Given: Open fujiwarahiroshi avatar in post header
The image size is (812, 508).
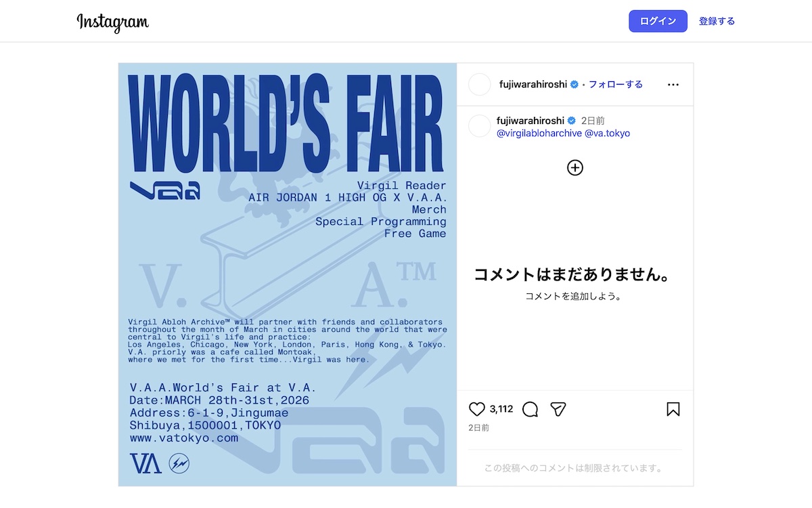Looking at the screenshot, I should point(479,85).
